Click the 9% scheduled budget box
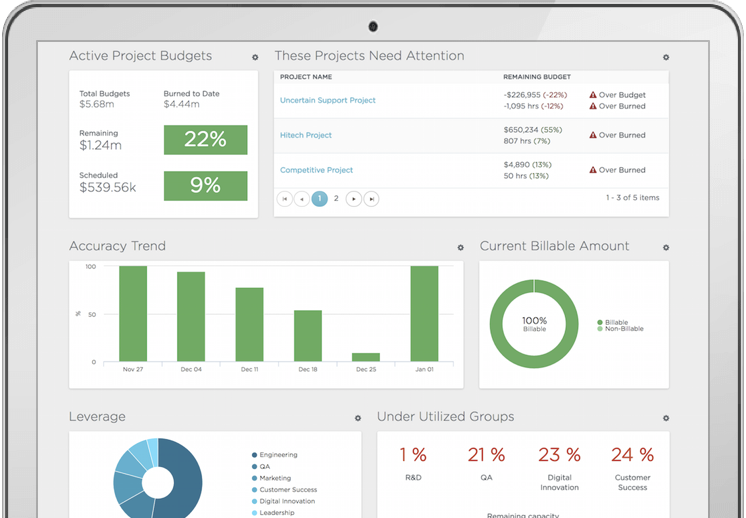Viewport: 746px width, 518px height. pos(206,186)
